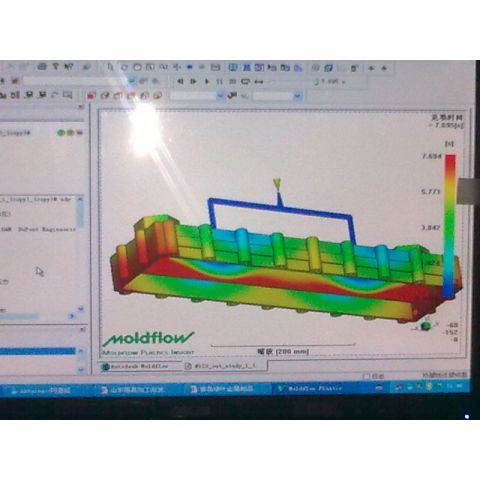Click the yellow circle icon in tasks pane
This screenshot has height=480, width=480.
[70, 133]
